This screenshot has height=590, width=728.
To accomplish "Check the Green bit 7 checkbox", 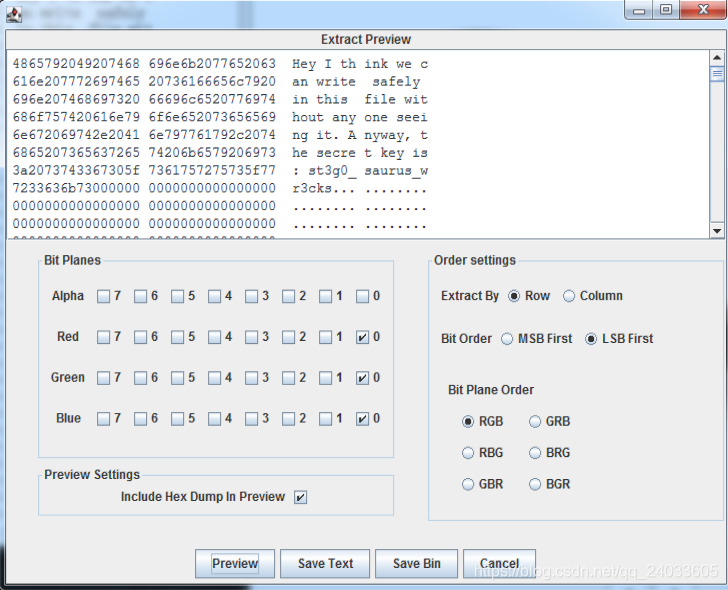I will click(x=103, y=378).
